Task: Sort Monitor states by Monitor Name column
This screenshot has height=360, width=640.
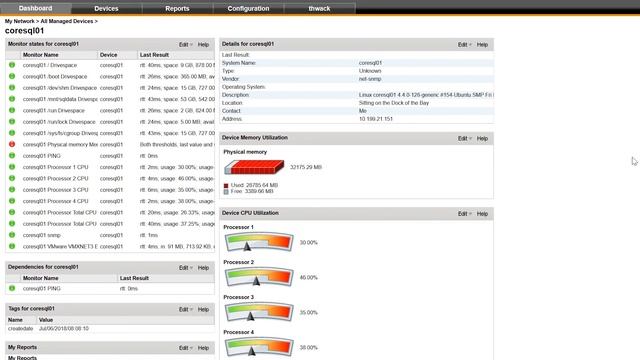Action: (x=40, y=55)
